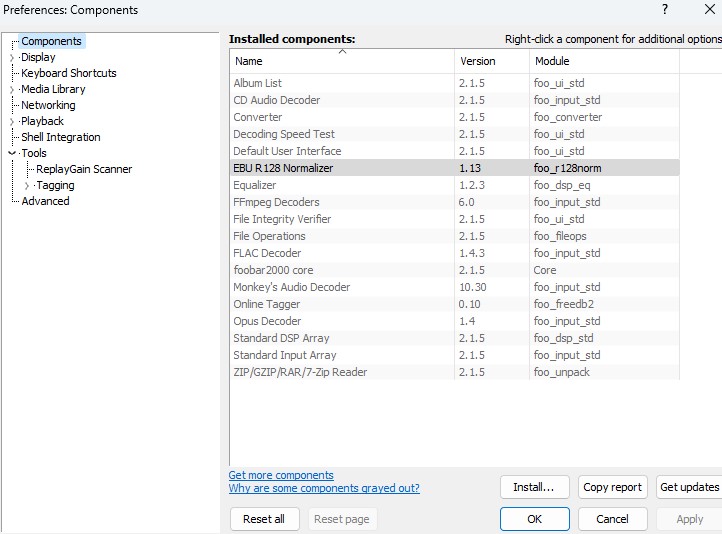Click the Reset page button
Screen dimensions: 722x534
point(342,519)
